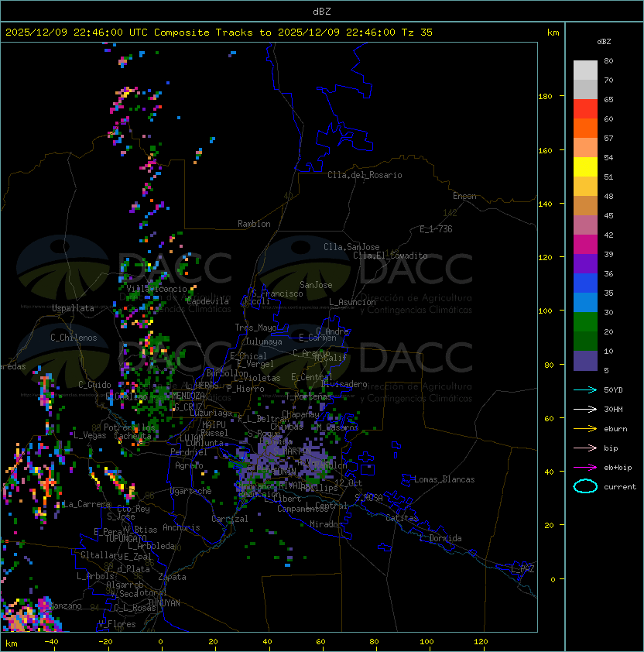Click the 'Clla.del_Rosario' map label
Screen dimensions: 644x652
(x=365, y=175)
